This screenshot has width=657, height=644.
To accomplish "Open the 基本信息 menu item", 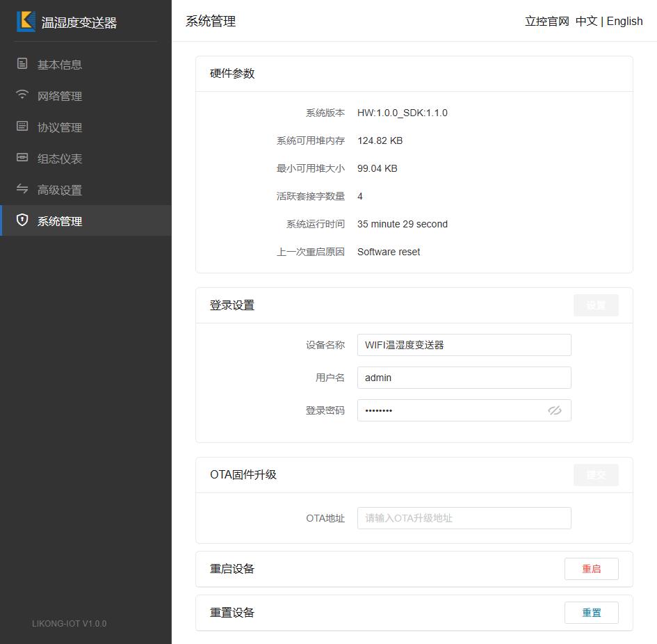I will pos(86,65).
